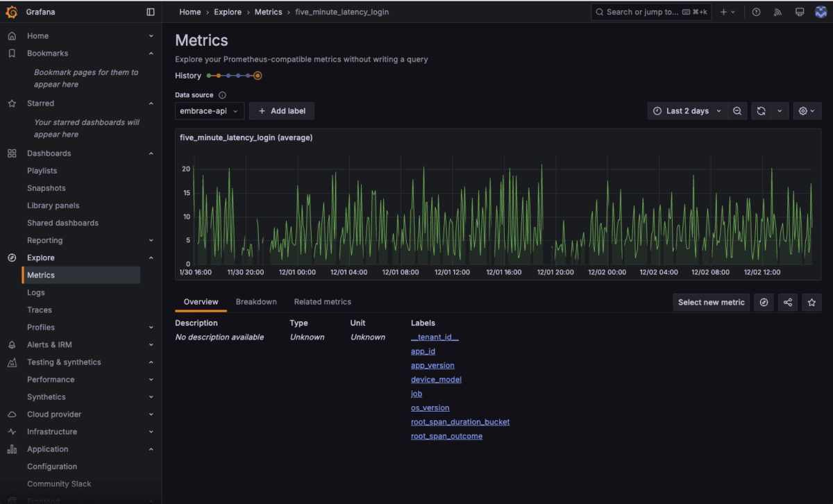The height and width of the screenshot is (504, 833).
Task: Click the Add label button
Action: 282,111
